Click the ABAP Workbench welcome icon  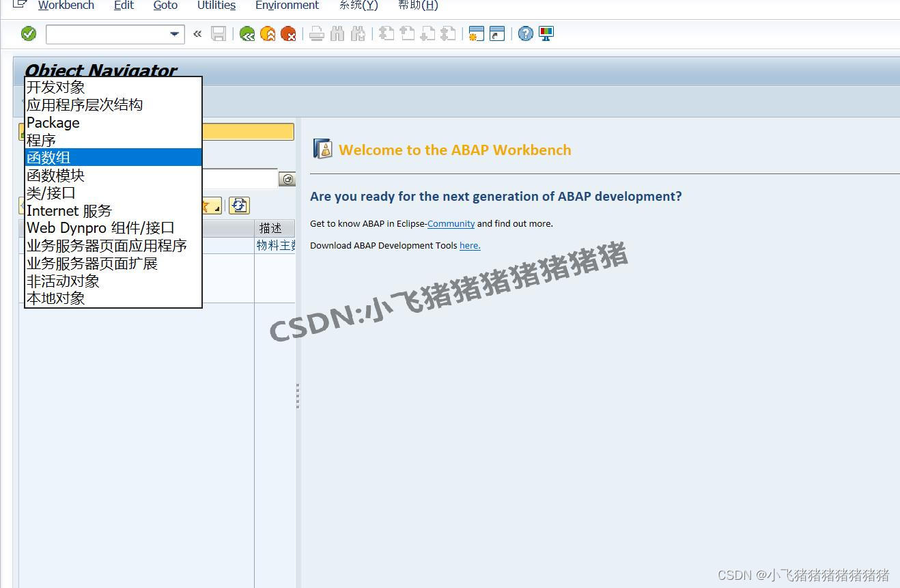(322, 149)
